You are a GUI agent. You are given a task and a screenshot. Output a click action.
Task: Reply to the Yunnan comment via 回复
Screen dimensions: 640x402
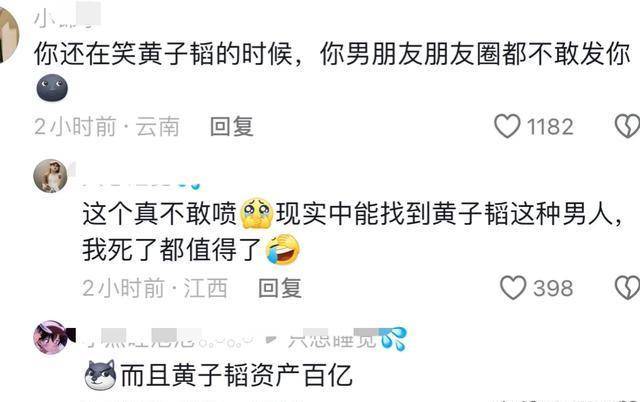pyautogui.click(x=232, y=126)
